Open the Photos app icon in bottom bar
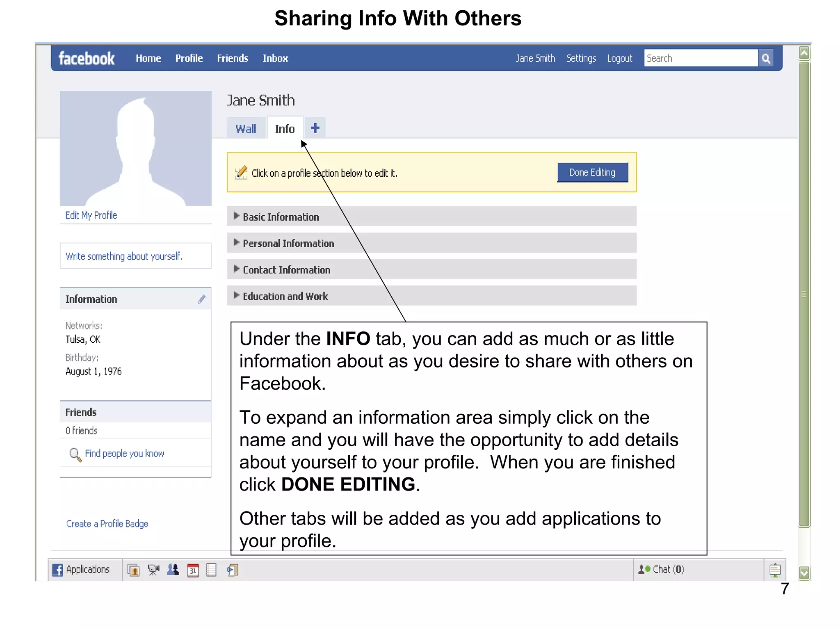Image resolution: width=840 pixels, height=630 pixels. pyautogui.click(x=133, y=570)
